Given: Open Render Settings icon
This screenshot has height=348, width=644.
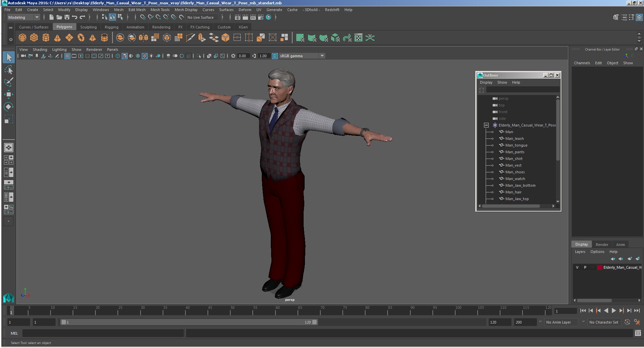Looking at the screenshot, I should 261,17.
